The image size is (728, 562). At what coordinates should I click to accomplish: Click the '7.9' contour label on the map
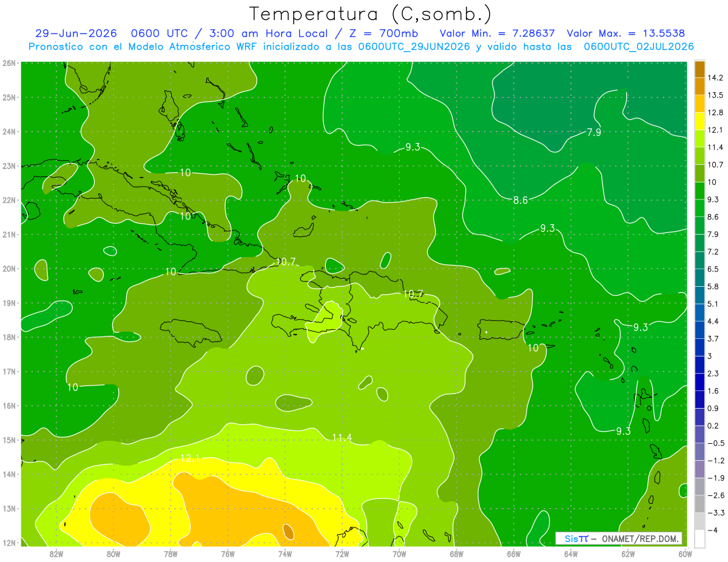pos(594,132)
